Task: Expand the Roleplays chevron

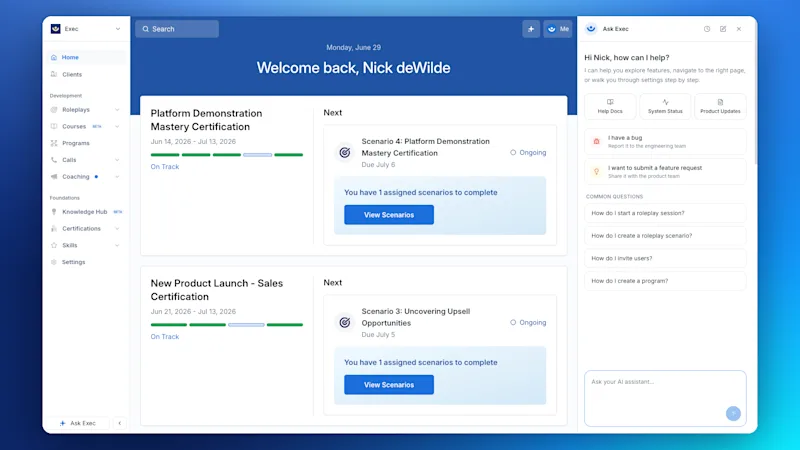Action: [x=117, y=110]
